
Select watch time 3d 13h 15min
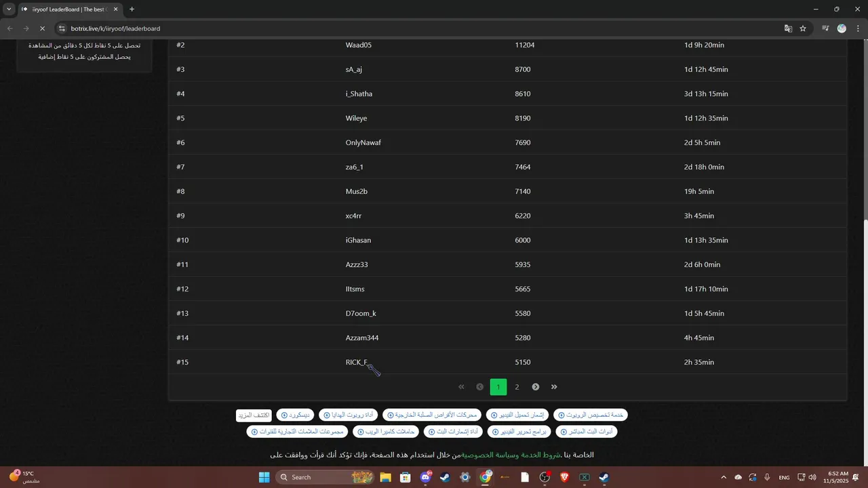(x=706, y=94)
